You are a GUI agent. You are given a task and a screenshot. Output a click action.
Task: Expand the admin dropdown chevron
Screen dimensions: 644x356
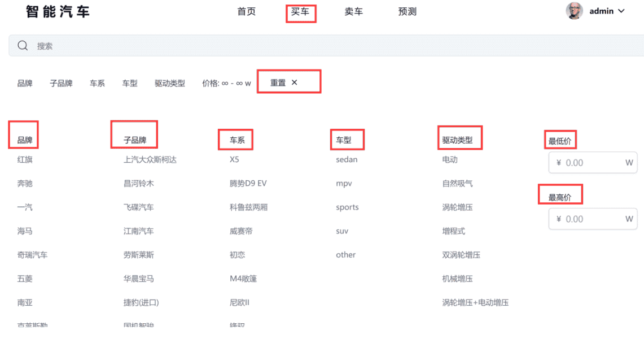click(621, 11)
